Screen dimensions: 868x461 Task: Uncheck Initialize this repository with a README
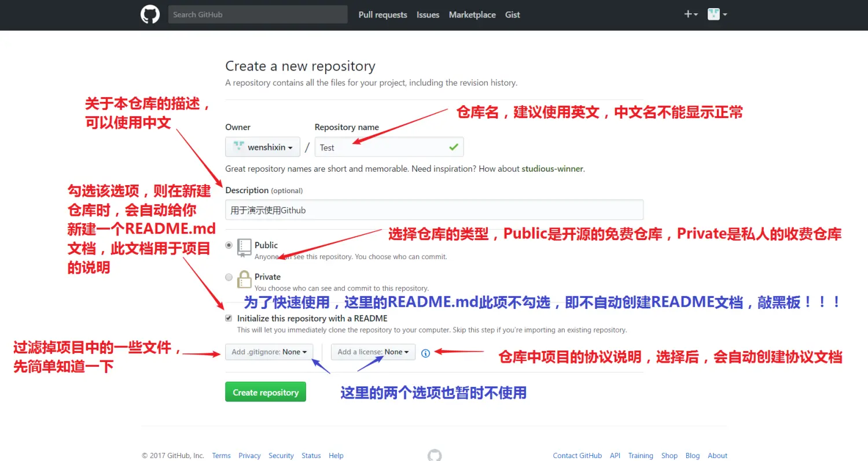point(229,318)
